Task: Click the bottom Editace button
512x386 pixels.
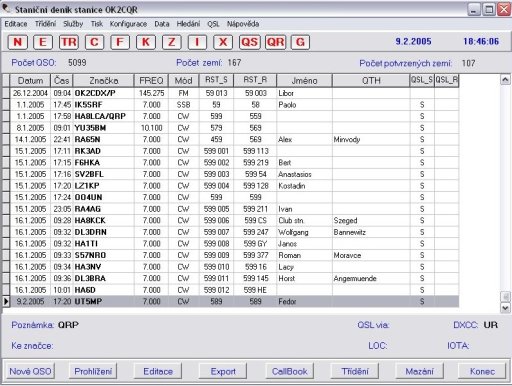Action: tap(158, 371)
